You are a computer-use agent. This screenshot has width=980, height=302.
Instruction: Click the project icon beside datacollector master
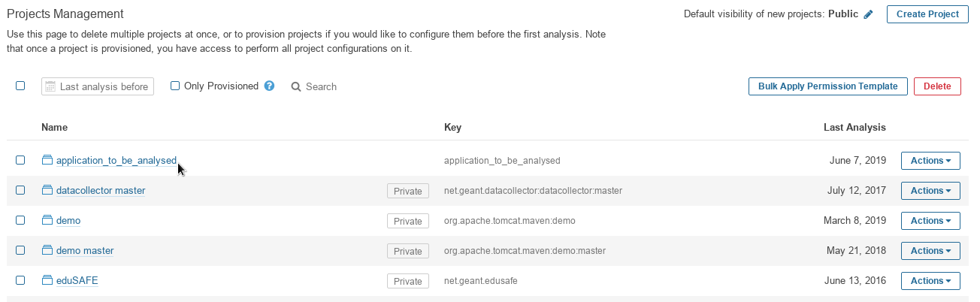(47, 190)
